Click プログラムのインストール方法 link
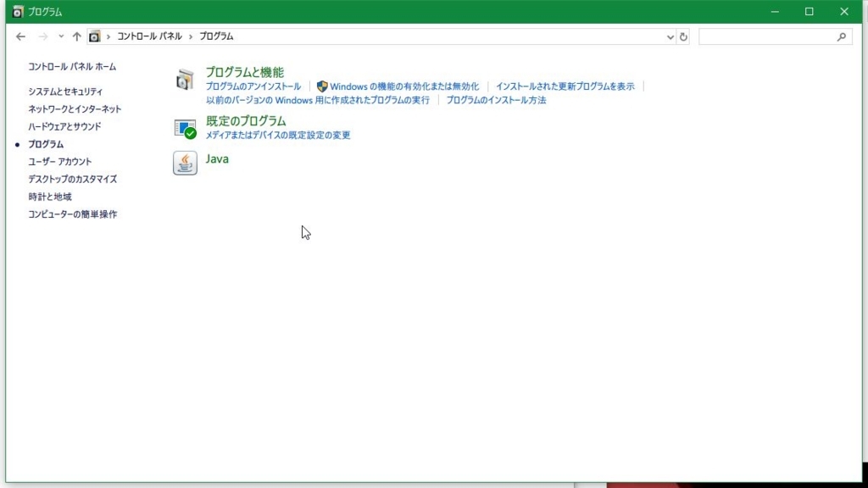868x488 pixels. (x=497, y=100)
